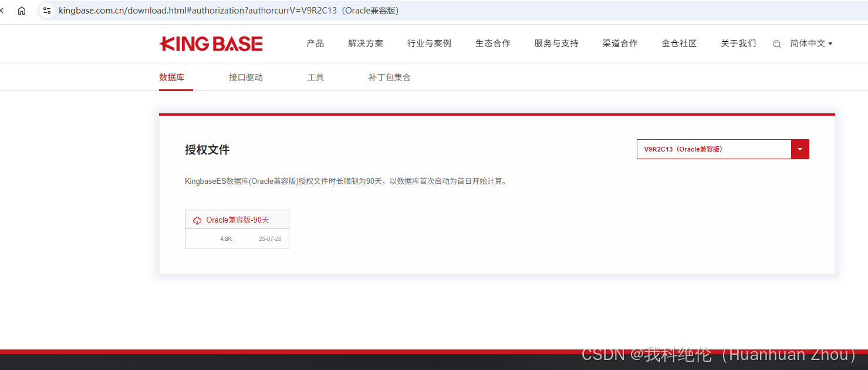Image resolution: width=868 pixels, height=370 pixels.
Task: Expand the red version dropdown arrow
Action: (800, 149)
